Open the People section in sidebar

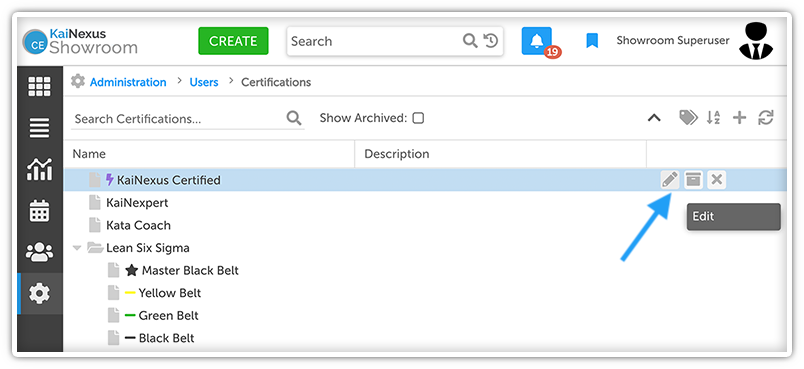[x=39, y=252]
